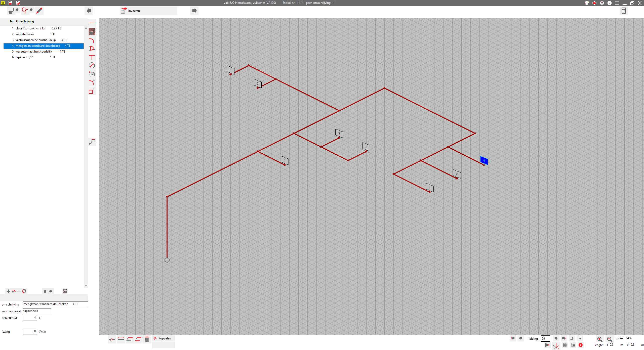Screen dimensions: 644x350
Task: Zoom out with magnifier minus icon
Action: (x=609, y=339)
